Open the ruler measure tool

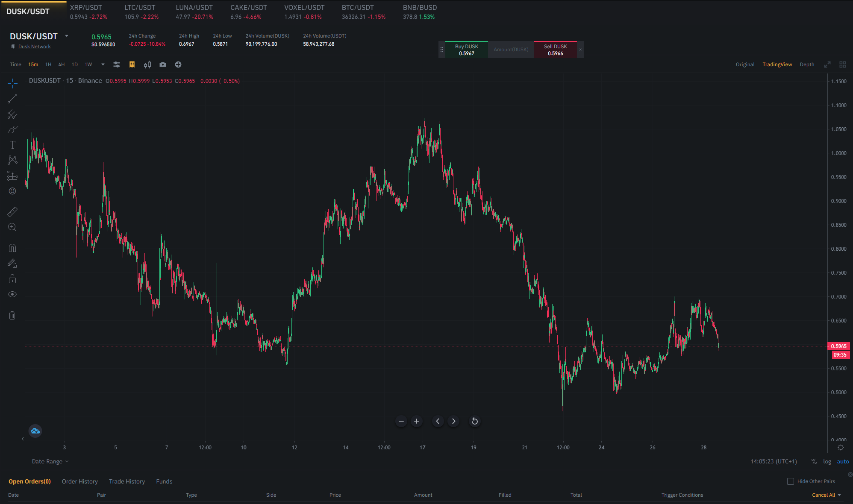[12, 212]
